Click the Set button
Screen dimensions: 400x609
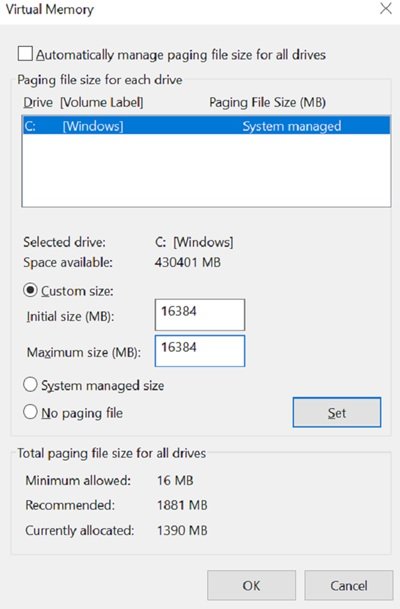click(337, 412)
